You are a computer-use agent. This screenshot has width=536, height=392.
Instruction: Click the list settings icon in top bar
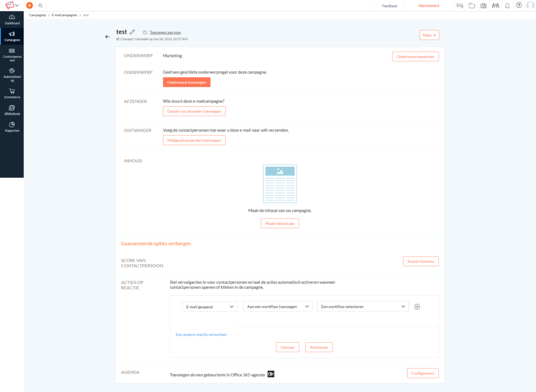point(460,5)
